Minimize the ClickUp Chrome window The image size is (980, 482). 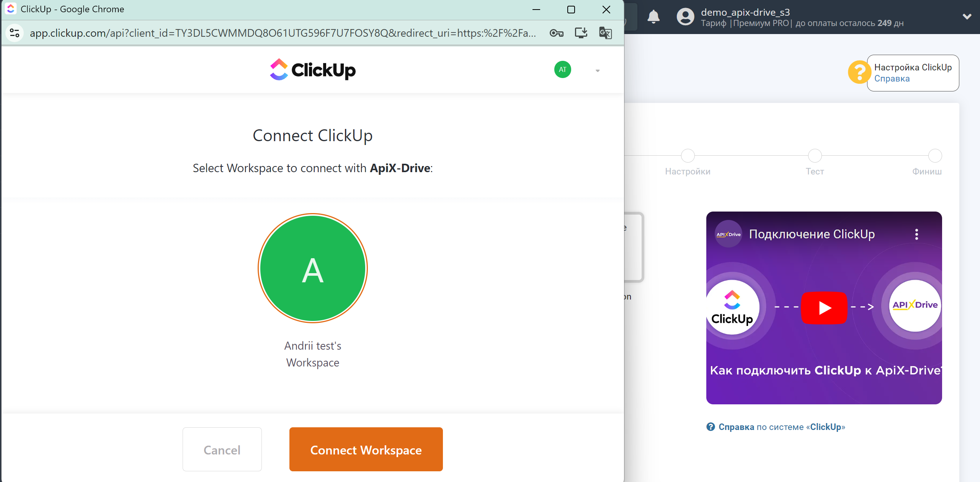point(536,10)
